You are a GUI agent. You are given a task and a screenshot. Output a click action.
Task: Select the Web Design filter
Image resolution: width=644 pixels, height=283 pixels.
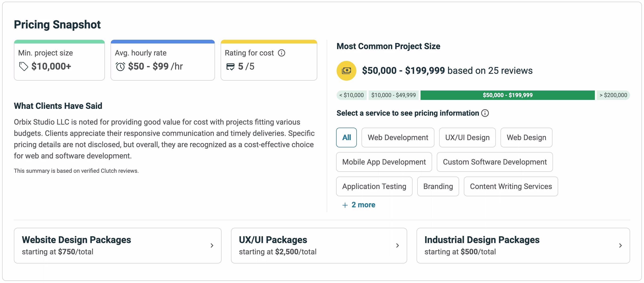(x=526, y=138)
